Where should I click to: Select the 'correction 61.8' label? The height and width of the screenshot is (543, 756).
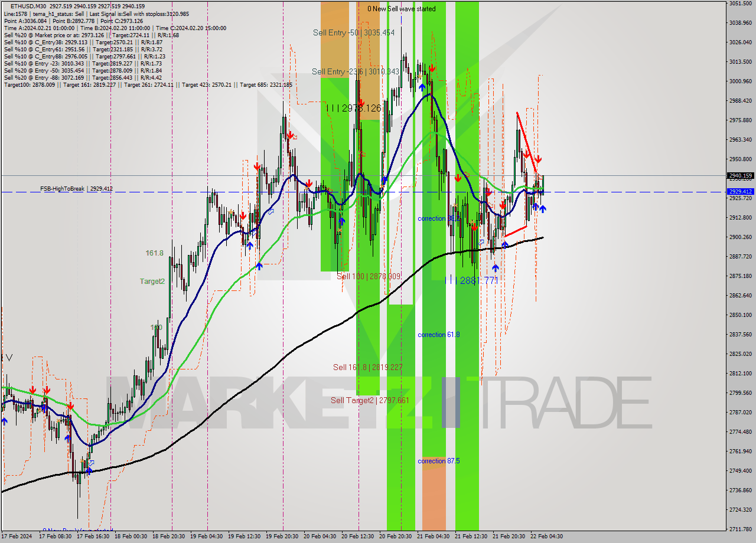coord(438,335)
